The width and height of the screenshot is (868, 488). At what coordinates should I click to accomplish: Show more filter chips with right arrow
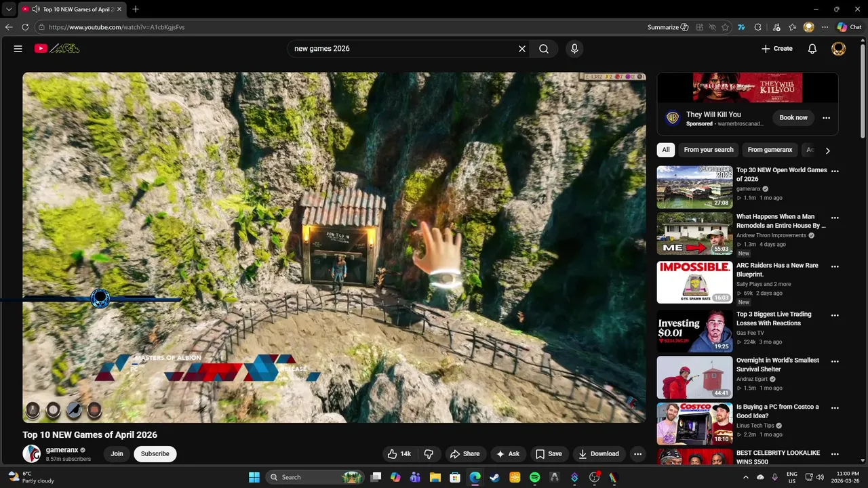tap(827, 150)
